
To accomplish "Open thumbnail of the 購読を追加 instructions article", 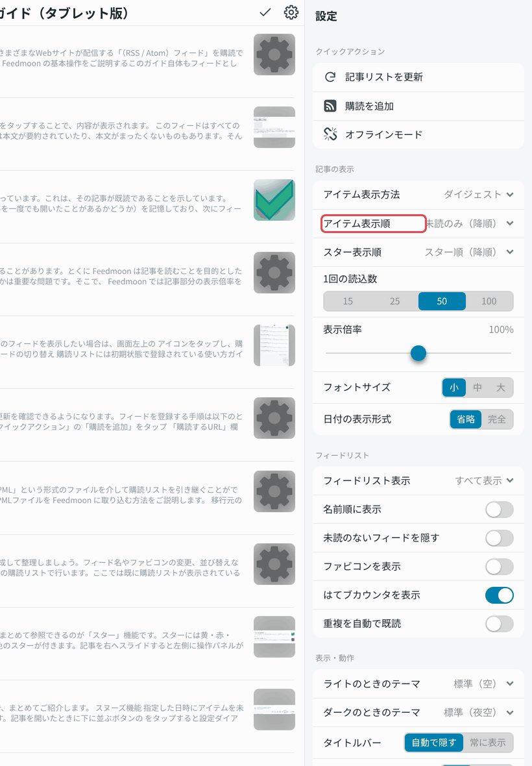I will point(274,418).
